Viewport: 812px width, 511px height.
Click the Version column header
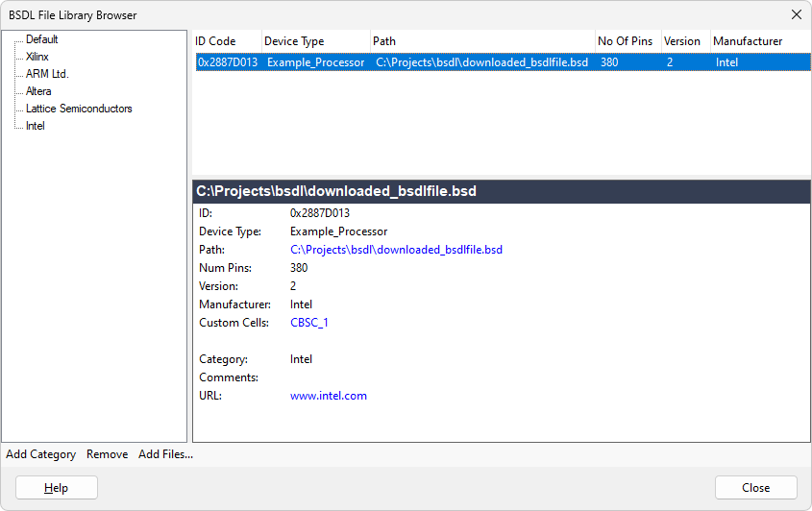(683, 41)
